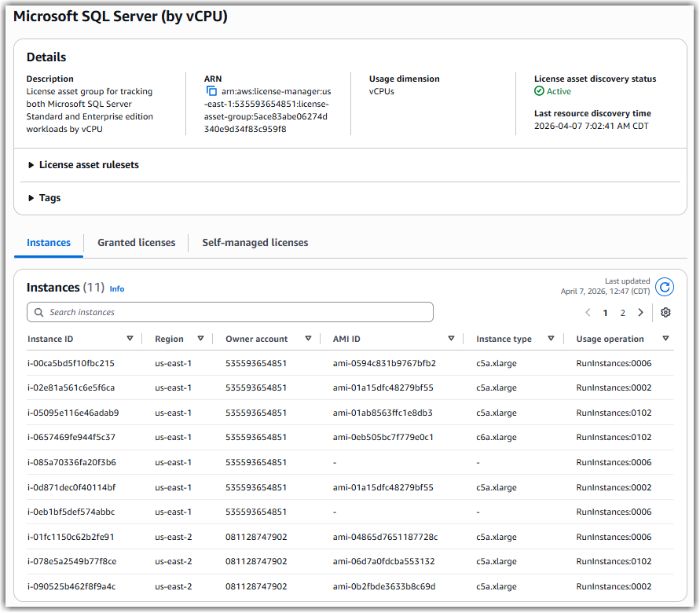Open the Info link next to Instances

pos(117,289)
